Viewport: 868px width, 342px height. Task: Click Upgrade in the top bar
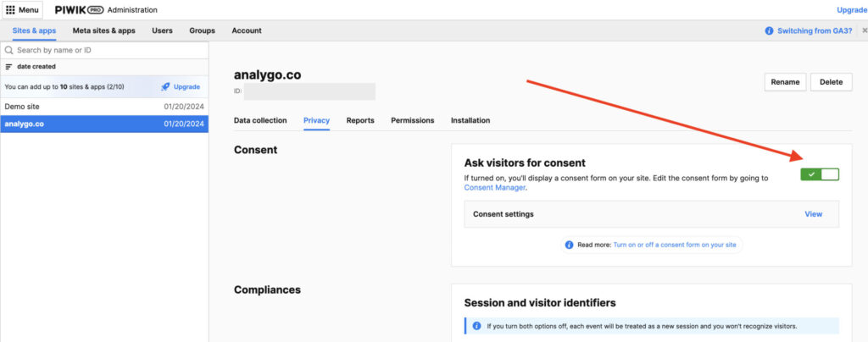point(852,10)
